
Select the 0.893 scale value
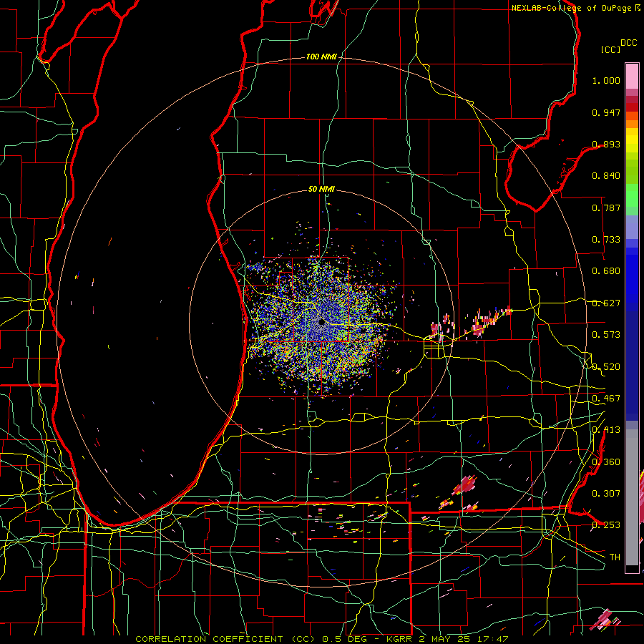coord(606,144)
